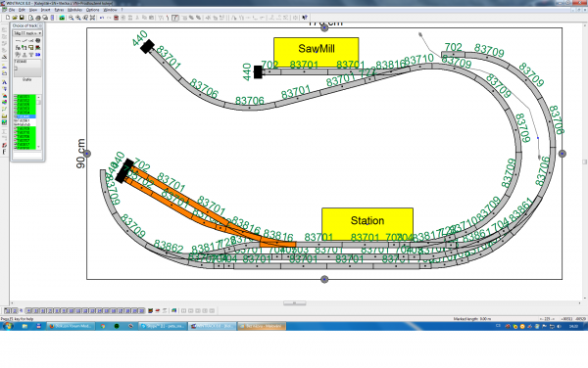
Task: Click the New file toolbar icon
Action: coord(8,18)
